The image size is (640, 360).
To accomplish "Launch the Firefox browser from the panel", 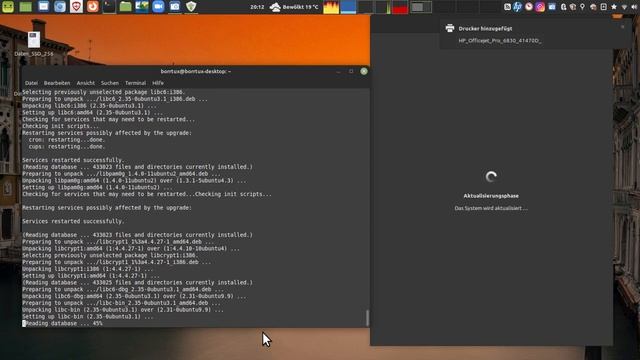I will coord(93,7).
